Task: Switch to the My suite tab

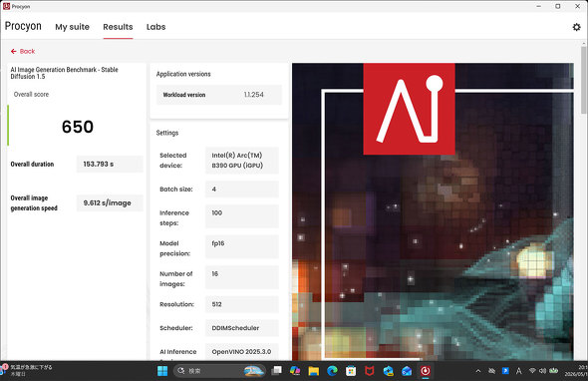Action: click(x=73, y=27)
